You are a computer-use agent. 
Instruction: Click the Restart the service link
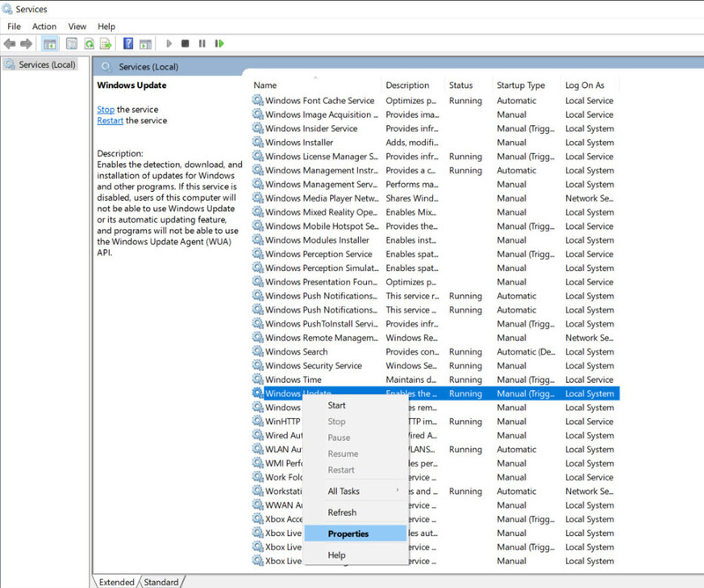pyautogui.click(x=110, y=121)
